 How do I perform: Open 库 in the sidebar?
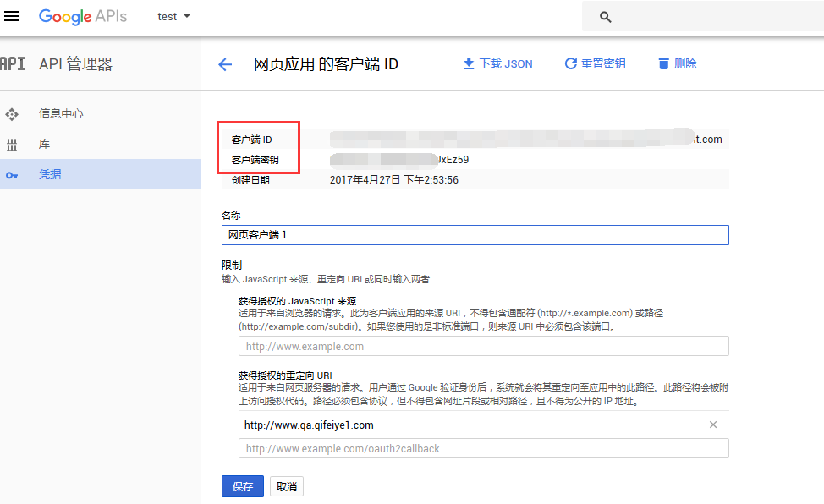pyautogui.click(x=45, y=144)
